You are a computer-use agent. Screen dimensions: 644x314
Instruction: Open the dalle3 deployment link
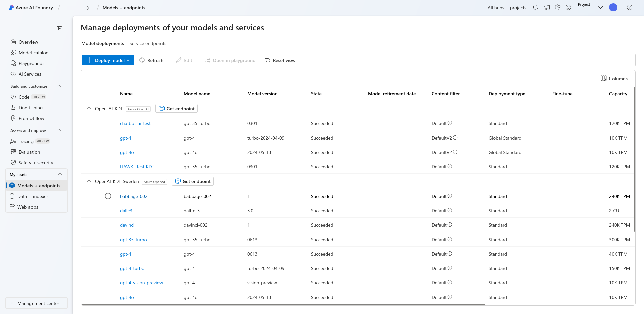(126, 211)
